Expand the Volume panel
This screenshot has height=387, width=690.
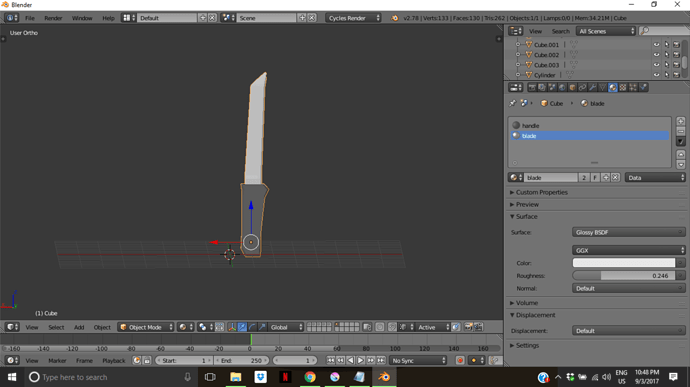(x=527, y=303)
